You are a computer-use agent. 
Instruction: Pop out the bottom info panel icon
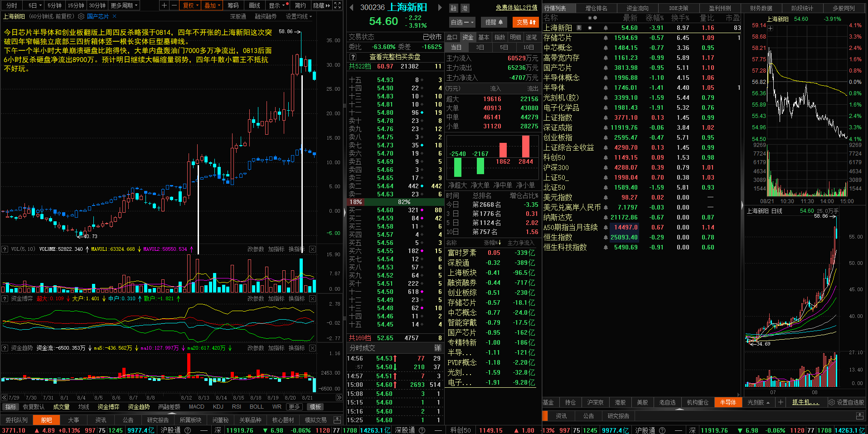[x=337, y=420]
